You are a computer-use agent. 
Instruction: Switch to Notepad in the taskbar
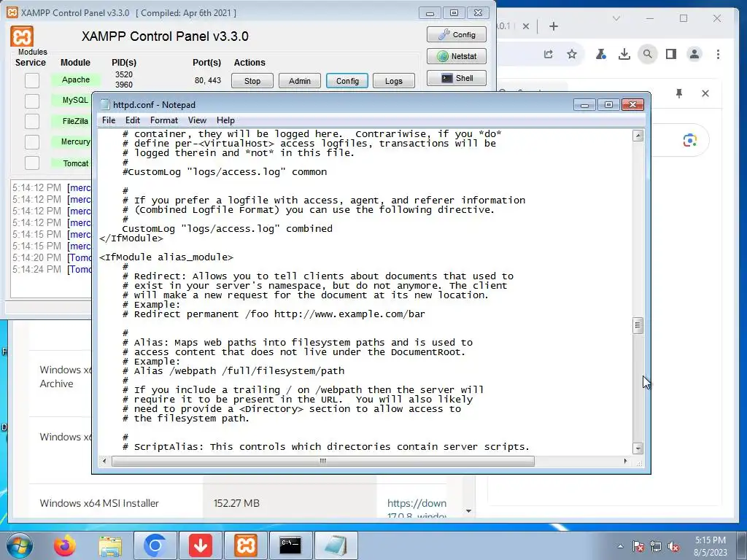(336, 545)
